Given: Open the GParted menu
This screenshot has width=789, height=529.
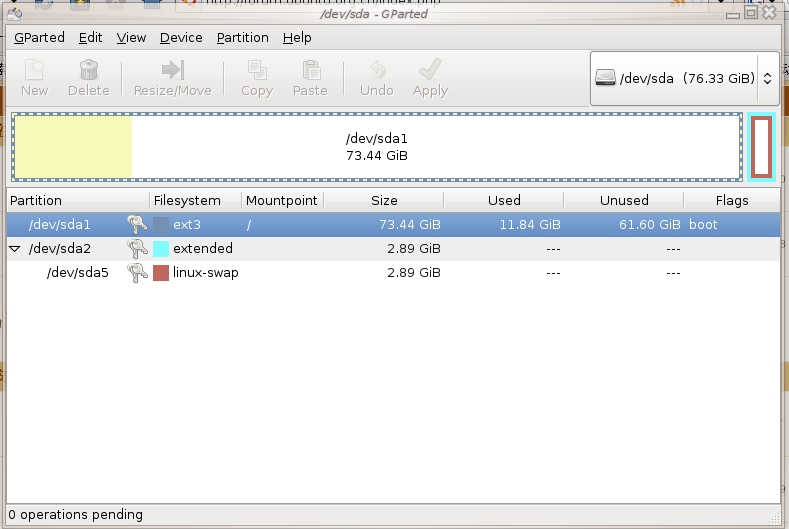Looking at the screenshot, I should tap(39, 38).
